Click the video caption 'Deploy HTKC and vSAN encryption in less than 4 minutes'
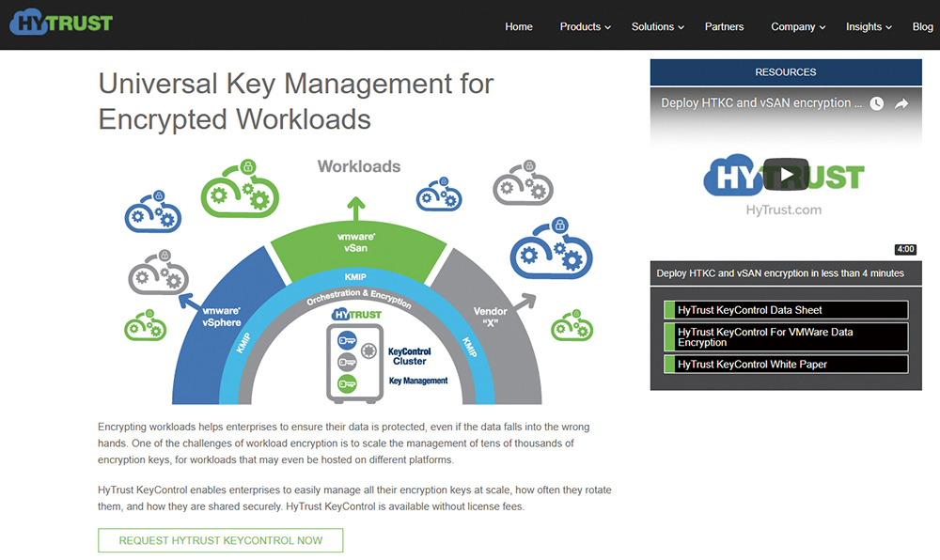The width and height of the screenshot is (940, 560). [x=780, y=273]
